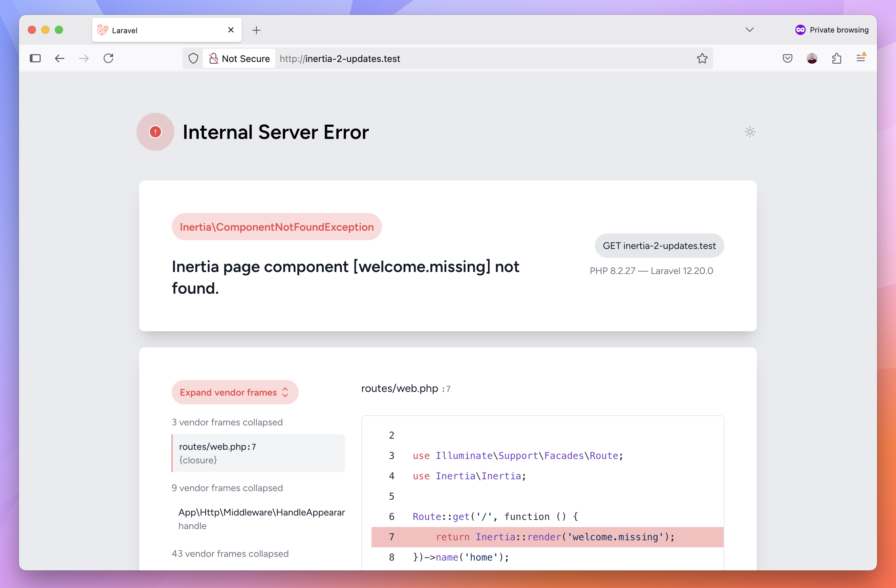
Task: Expand the 43 vendor frames collapsed row
Action: pyautogui.click(x=230, y=553)
